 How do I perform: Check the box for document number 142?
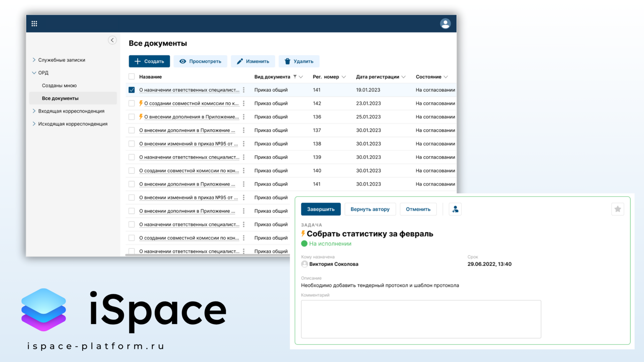click(x=131, y=103)
